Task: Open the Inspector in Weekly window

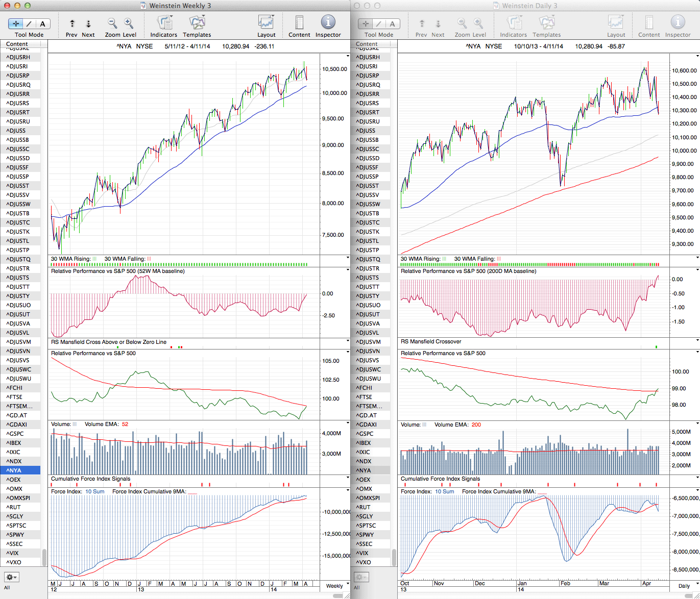Action: (x=328, y=23)
